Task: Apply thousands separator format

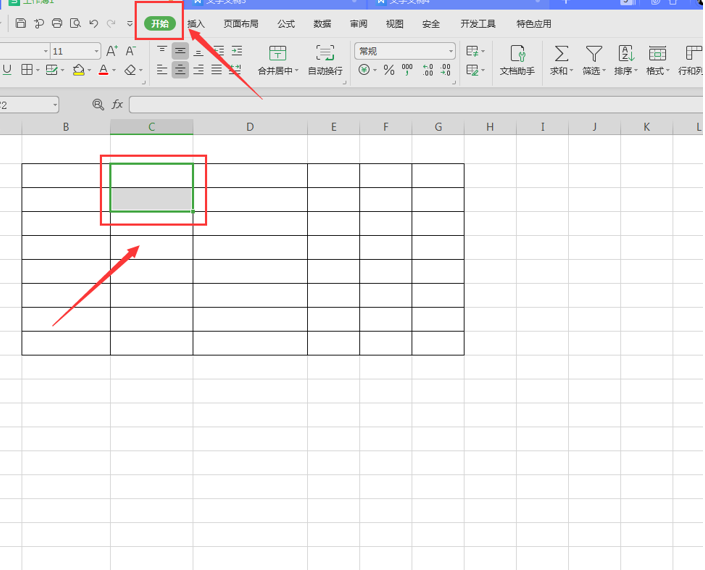Action: (407, 70)
